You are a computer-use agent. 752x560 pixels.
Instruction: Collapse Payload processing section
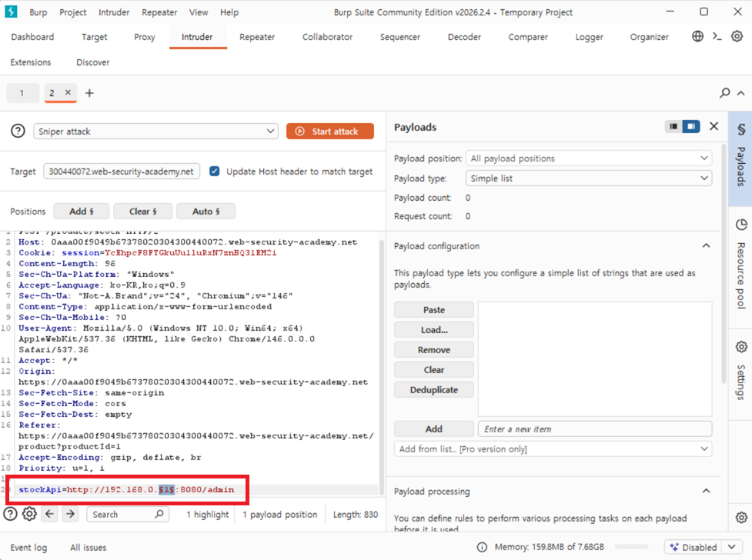point(706,491)
